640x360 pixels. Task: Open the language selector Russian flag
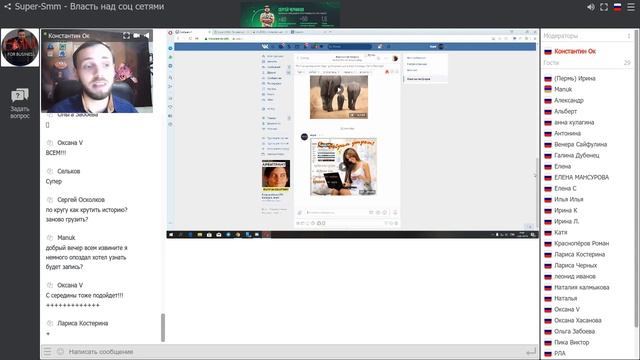click(x=618, y=7)
